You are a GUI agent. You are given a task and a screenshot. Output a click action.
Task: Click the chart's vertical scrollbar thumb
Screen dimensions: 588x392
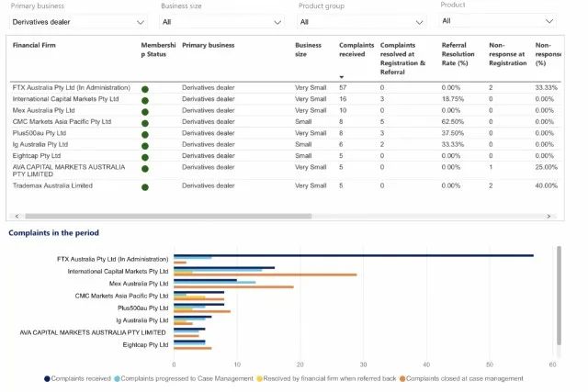click(x=559, y=296)
